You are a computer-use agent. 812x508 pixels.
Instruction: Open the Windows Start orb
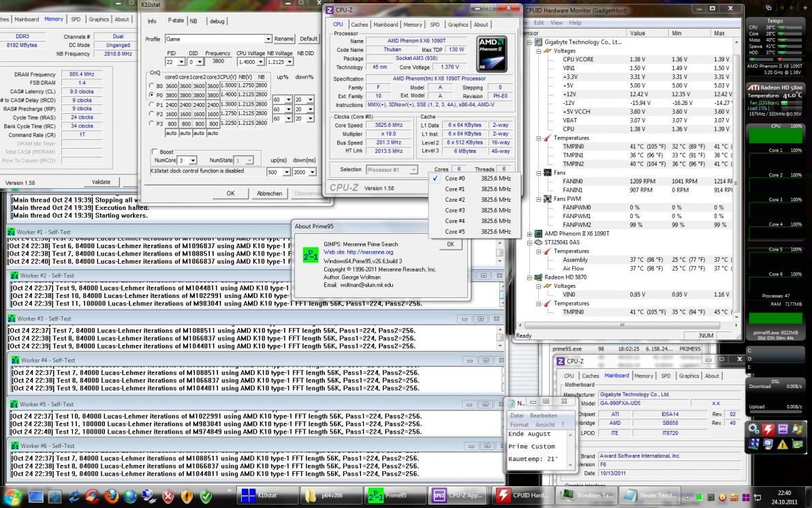[12, 496]
